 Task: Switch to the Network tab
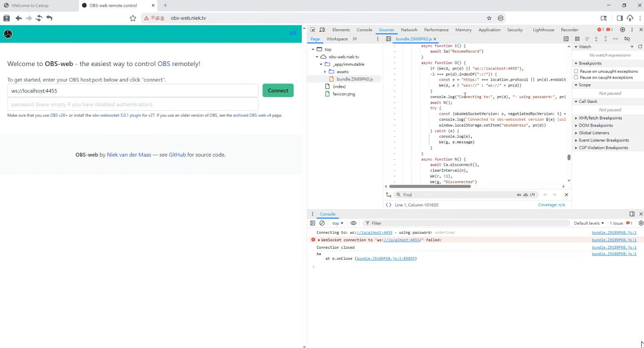tap(409, 30)
